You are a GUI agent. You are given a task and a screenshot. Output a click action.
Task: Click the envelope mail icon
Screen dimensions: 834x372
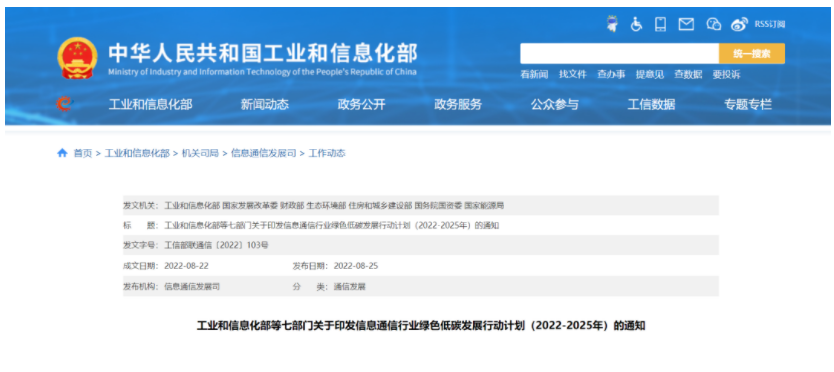click(x=686, y=24)
